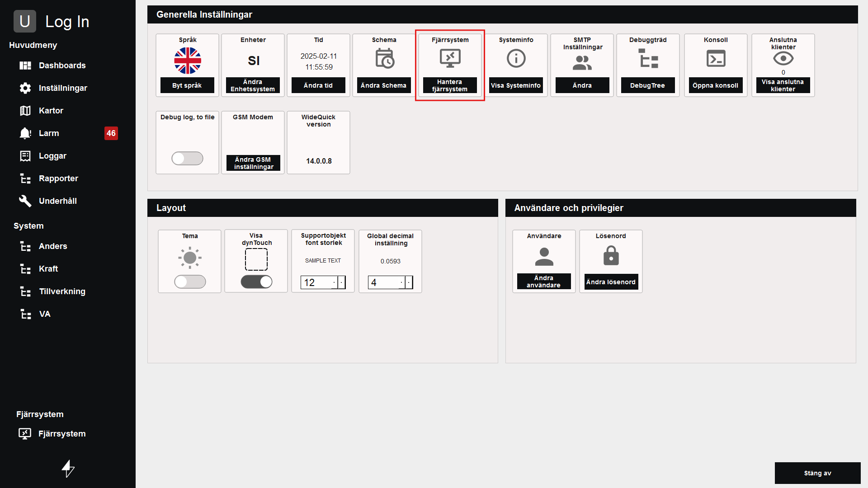Click the Systeminfo info circle icon
The width and height of the screenshot is (868, 488).
(516, 58)
